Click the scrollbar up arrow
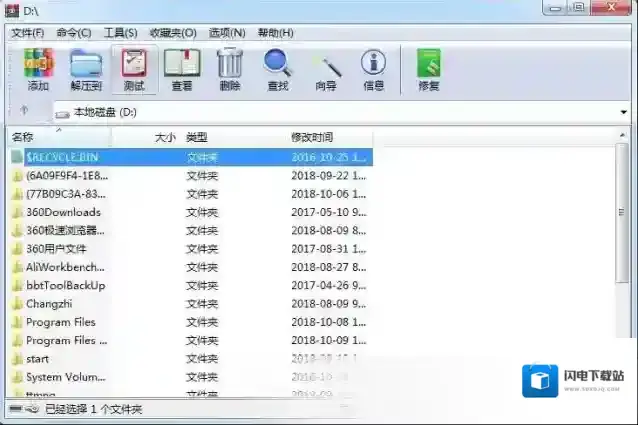Viewport: 638px width, 425px height. click(x=622, y=135)
